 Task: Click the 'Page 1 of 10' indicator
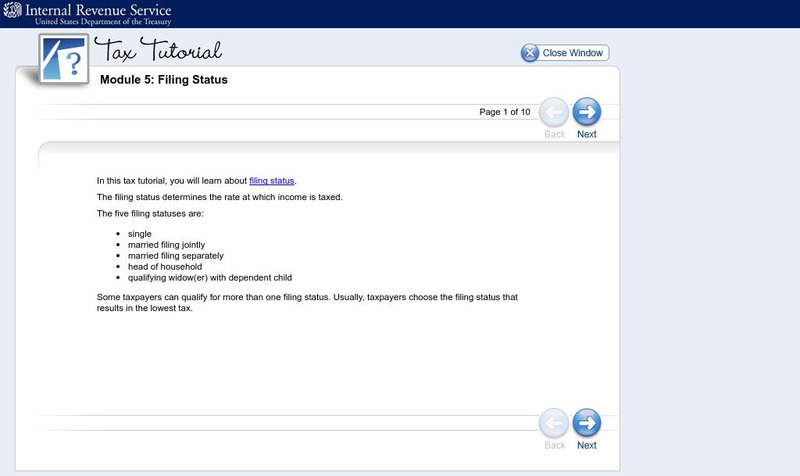505,112
